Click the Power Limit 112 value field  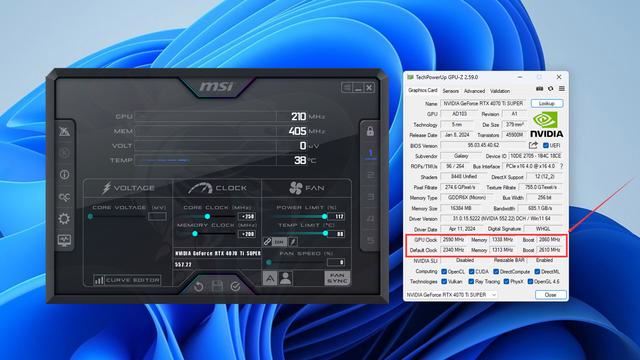336,216
